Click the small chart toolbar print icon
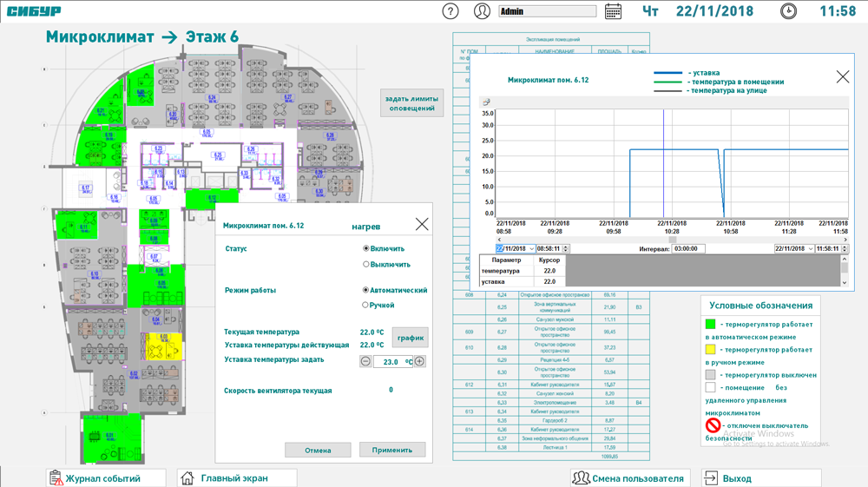This screenshot has width=868, height=487. point(486,102)
